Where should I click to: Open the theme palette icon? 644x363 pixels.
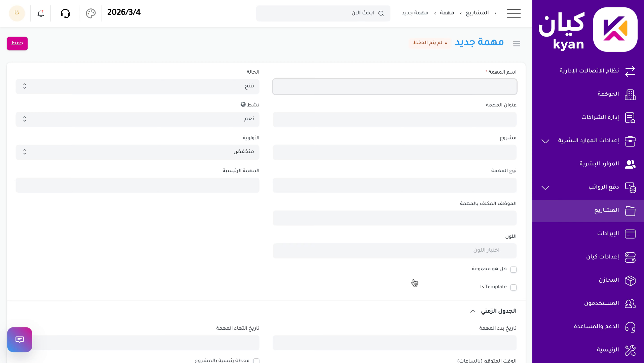tap(90, 13)
